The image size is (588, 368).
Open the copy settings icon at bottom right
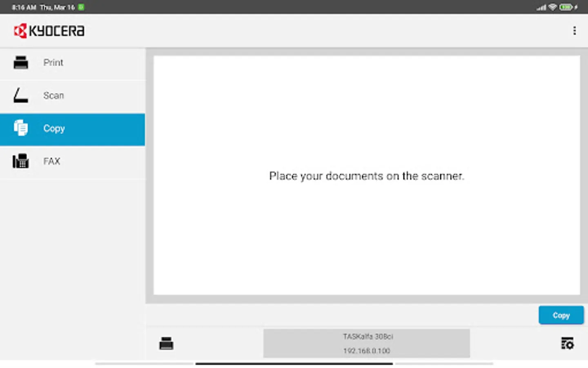tap(567, 343)
